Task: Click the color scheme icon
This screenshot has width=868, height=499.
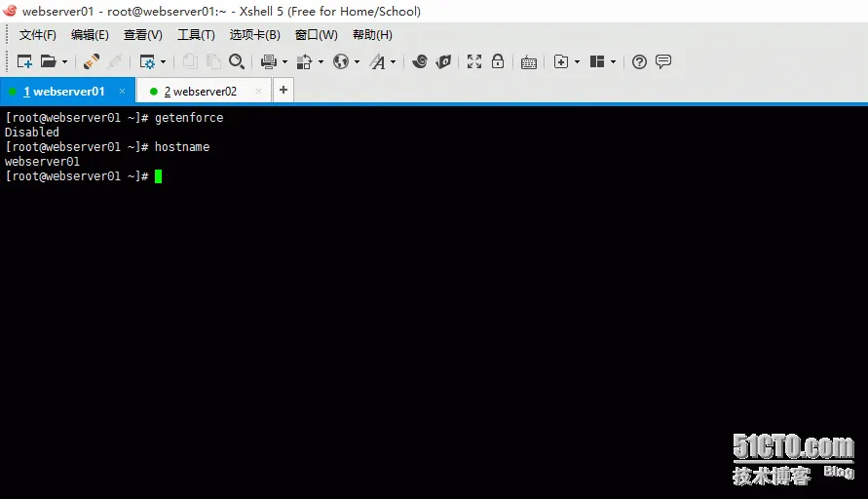Action: point(305,62)
